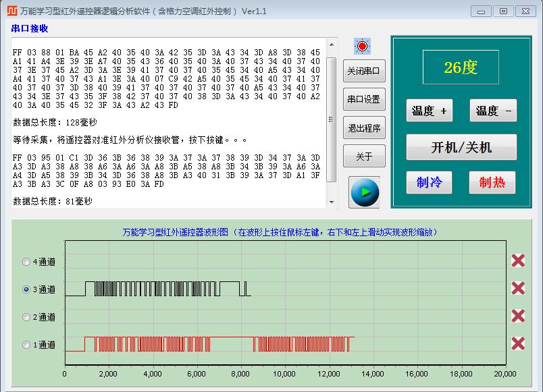543x392 pixels.
Task: Click 退出程序 to exit the program
Action: [x=364, y=128]
